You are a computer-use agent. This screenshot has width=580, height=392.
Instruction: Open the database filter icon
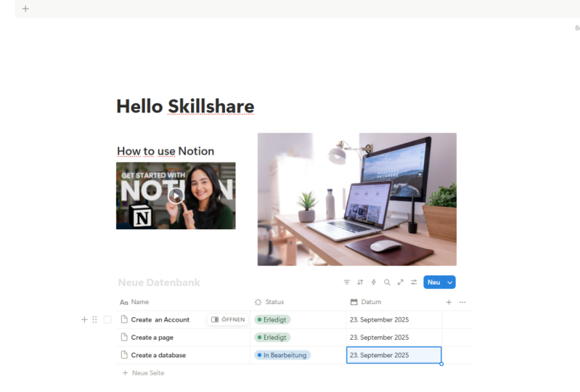[346, 282]
